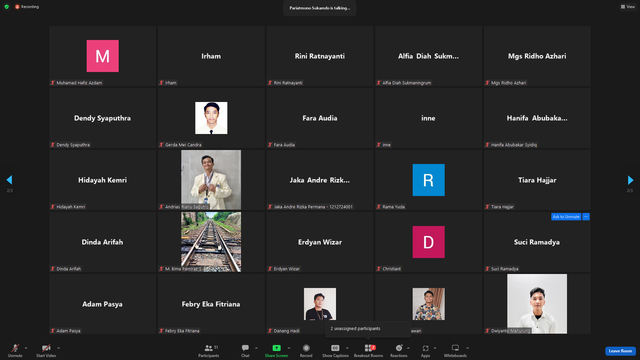
Task: Open the Reactions menu
Action: [398, 350]
